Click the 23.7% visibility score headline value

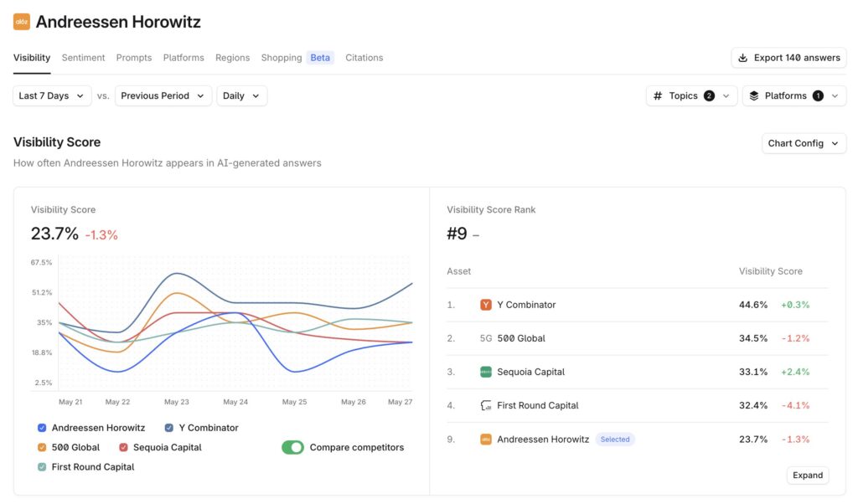pos(54,234)
